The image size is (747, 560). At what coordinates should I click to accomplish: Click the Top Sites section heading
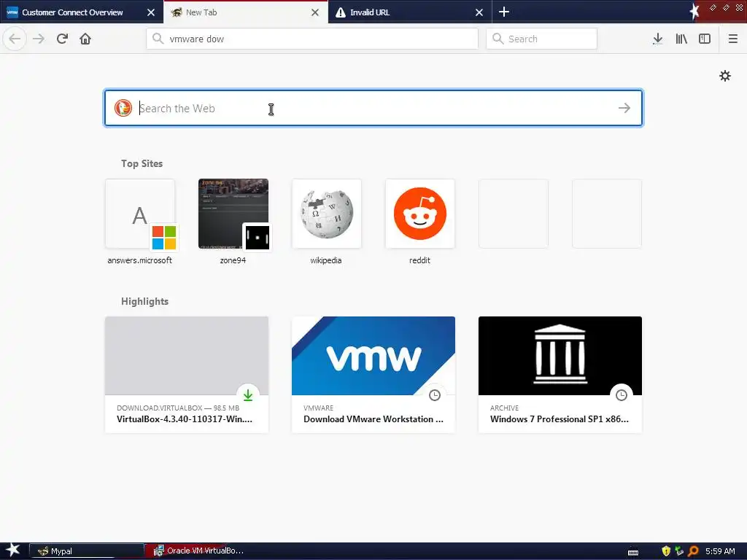click(142, 163)
